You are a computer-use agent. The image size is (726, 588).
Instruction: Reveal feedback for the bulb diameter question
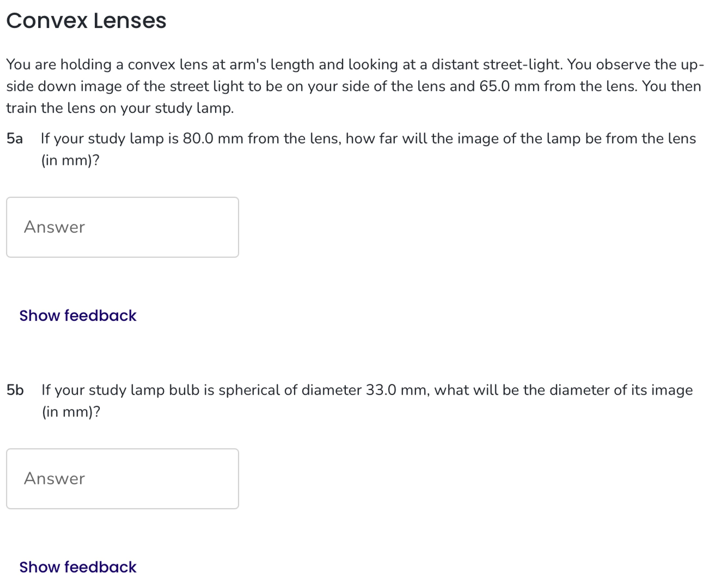[x=78, y=567]
